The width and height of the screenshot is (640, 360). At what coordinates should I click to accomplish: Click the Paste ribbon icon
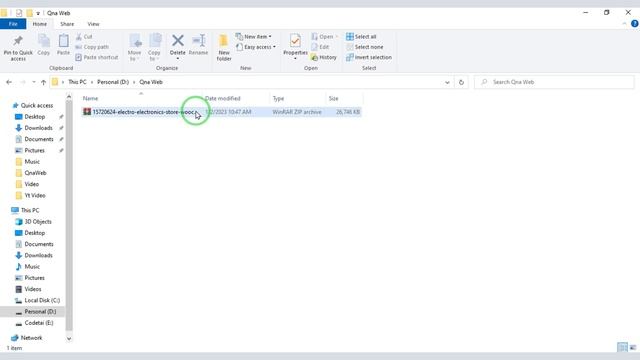(x=63, y=41)
